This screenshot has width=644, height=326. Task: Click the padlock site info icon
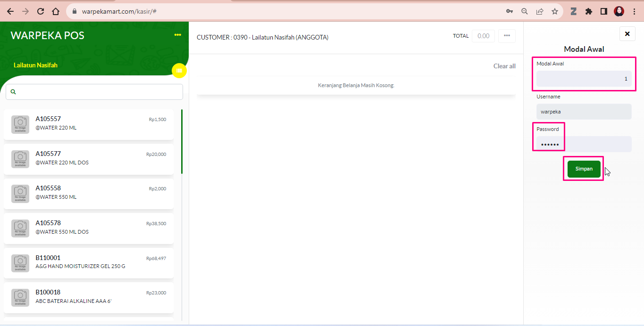pyautogui.click(x=75, y=11)
